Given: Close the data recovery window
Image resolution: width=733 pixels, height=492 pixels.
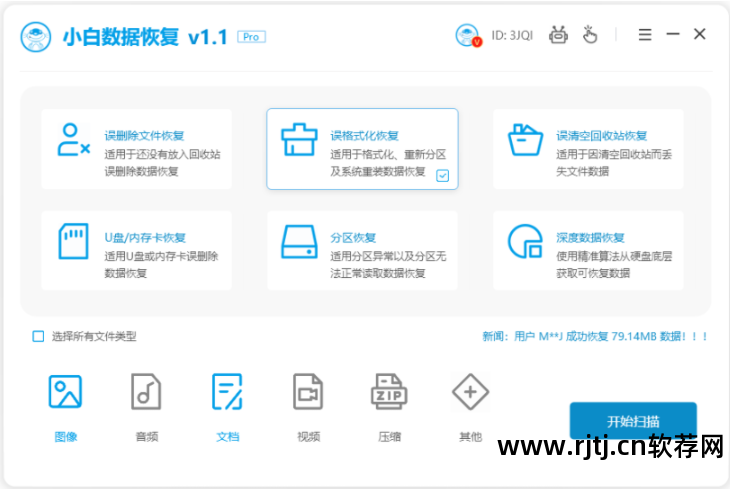Looking at the screenshot, I should (699, 34).
